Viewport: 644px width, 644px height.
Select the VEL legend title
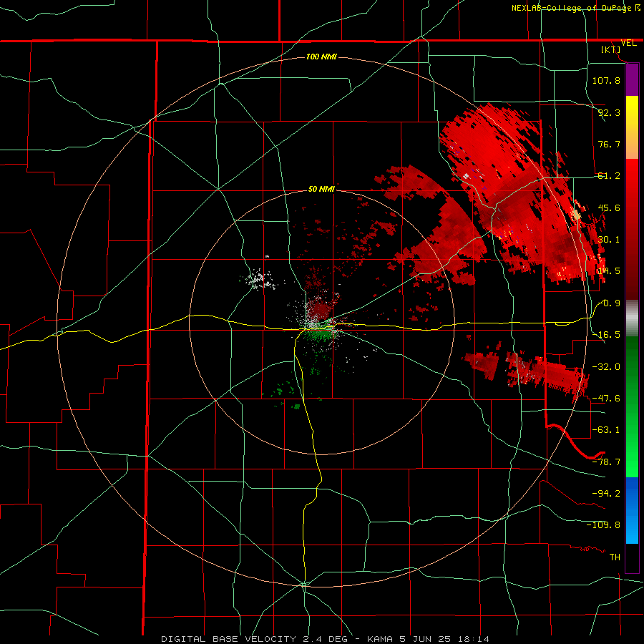click(x=628, y=43)
